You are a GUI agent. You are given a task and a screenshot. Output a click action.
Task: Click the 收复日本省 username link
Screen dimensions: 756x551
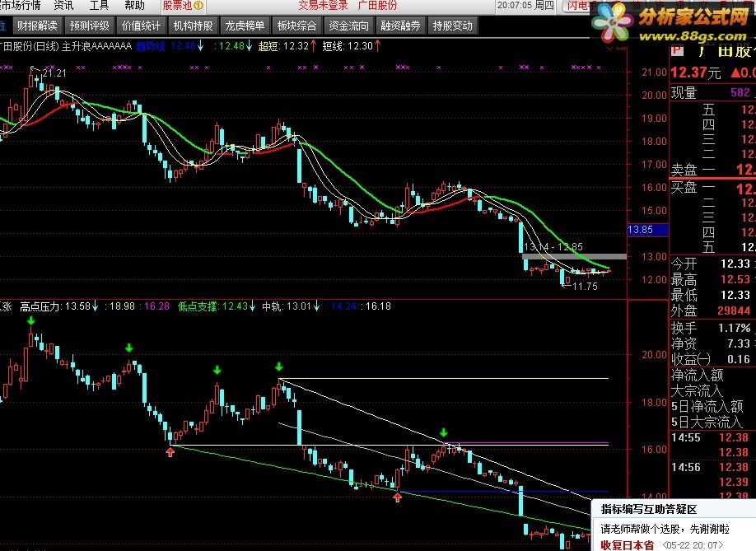click(x=628, y=545)
